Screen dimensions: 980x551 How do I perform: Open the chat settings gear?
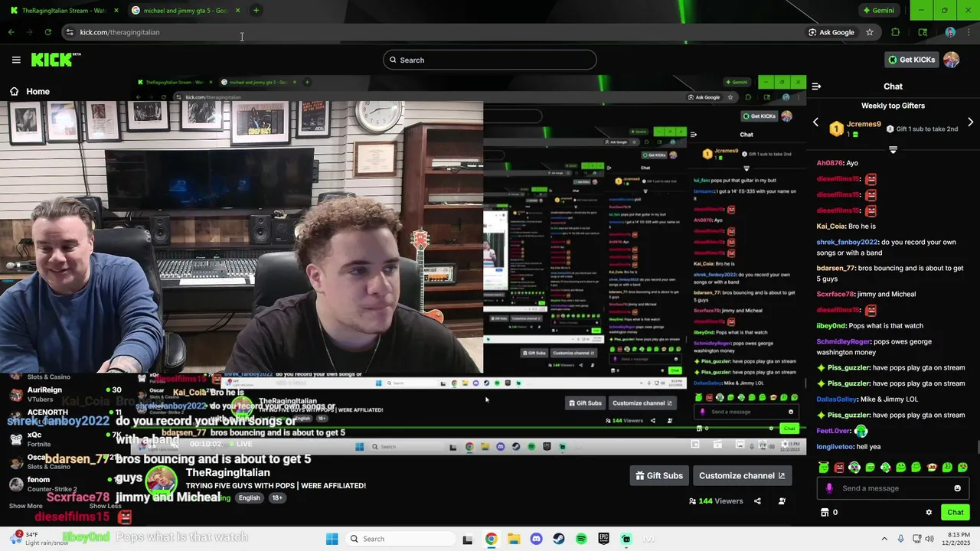pos(929,513)
